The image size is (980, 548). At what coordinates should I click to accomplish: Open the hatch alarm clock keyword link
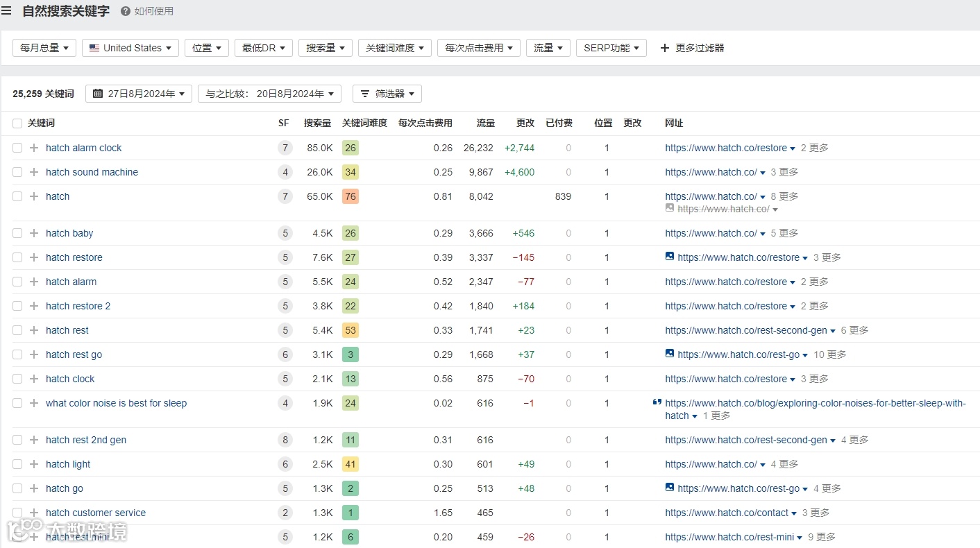(x=83, y=148)
